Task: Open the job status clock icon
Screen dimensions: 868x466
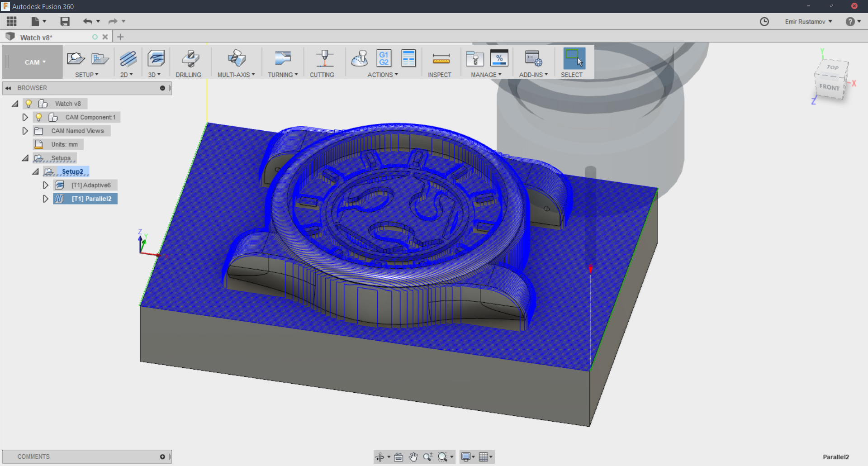Action: tap(764, 22)
